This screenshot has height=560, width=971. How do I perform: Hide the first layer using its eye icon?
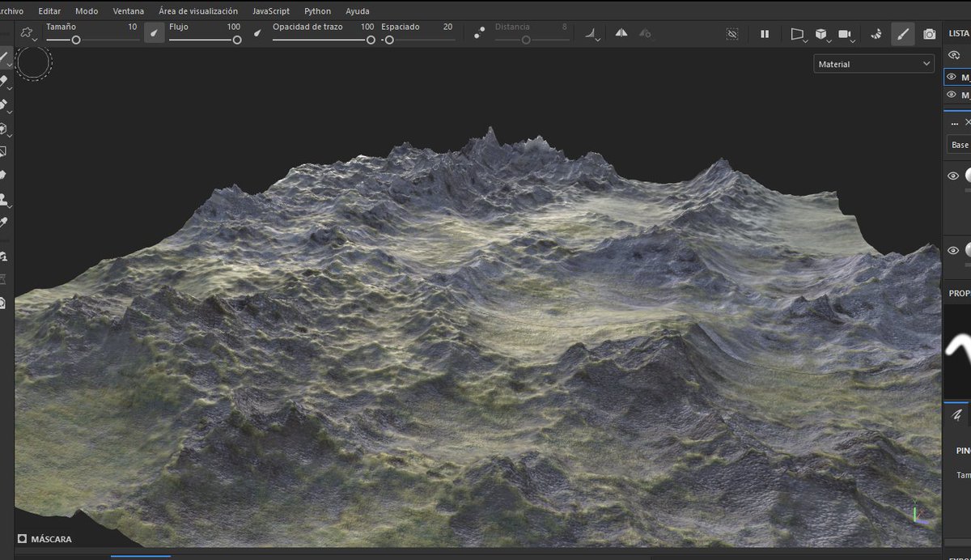[952, 176]
